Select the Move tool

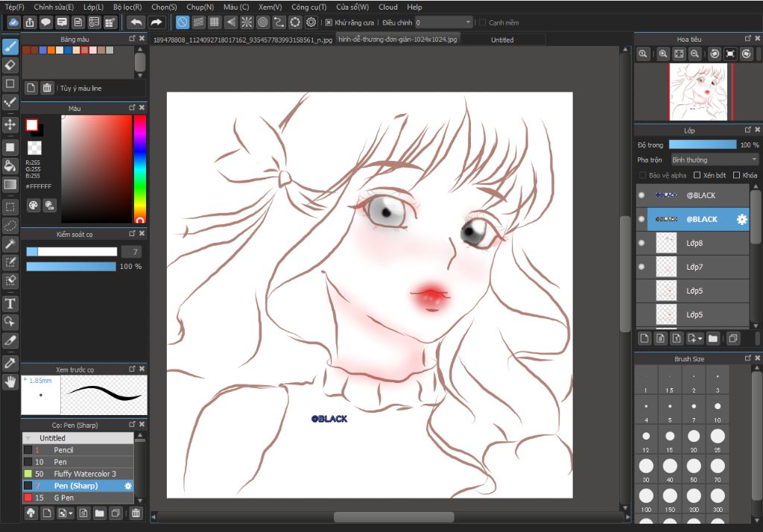(x=10, y=124)
